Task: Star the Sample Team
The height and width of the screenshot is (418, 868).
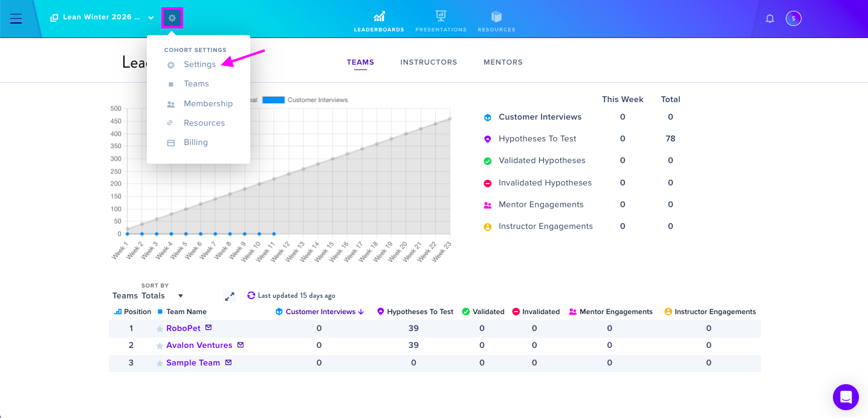Action: point(160,364)
